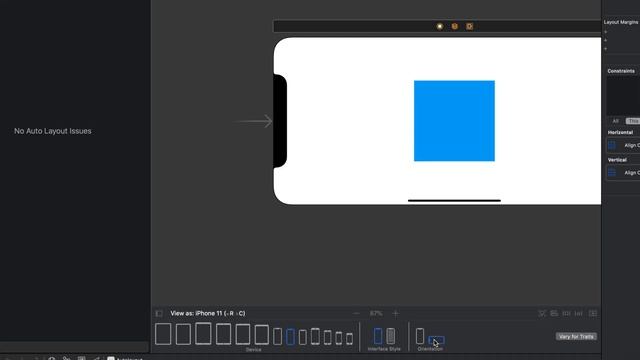Screen dimensions: 640x360
Task: Click the Update Frames icon
Action: tap(542, 313)
